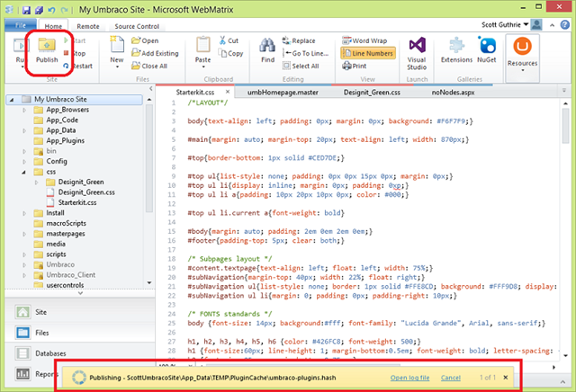Screen dimensions: 576x392
Task: Stop the running site
Action: 75,53
